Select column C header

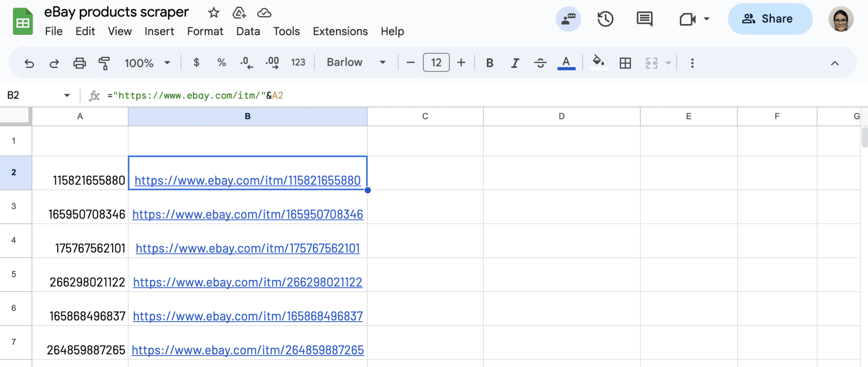[425, 116]
